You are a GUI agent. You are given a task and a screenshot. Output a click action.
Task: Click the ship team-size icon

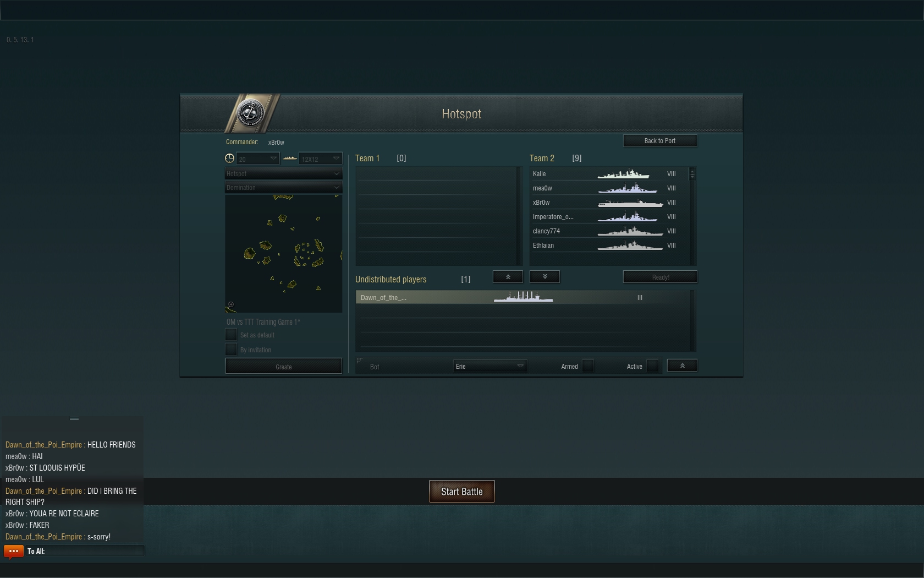point(289,159)
